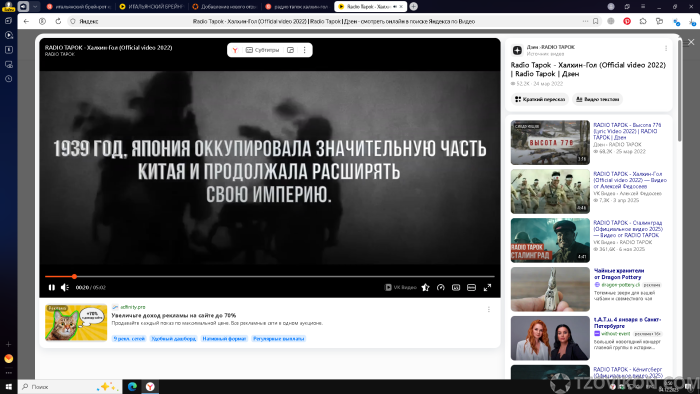Open Yandex home button in toolbar
Image resolution: width=700 pixels, height=394 pixels.
(x=42, y=21)
